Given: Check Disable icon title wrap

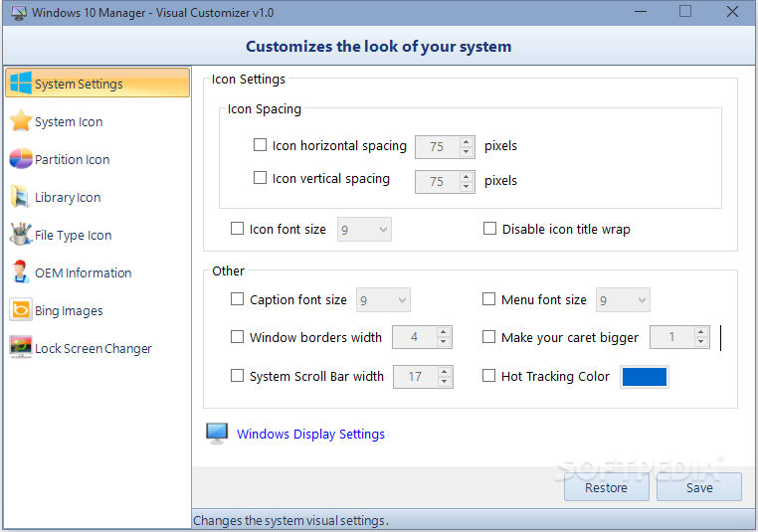Looking at the screenshot, I should click(489, 228).
